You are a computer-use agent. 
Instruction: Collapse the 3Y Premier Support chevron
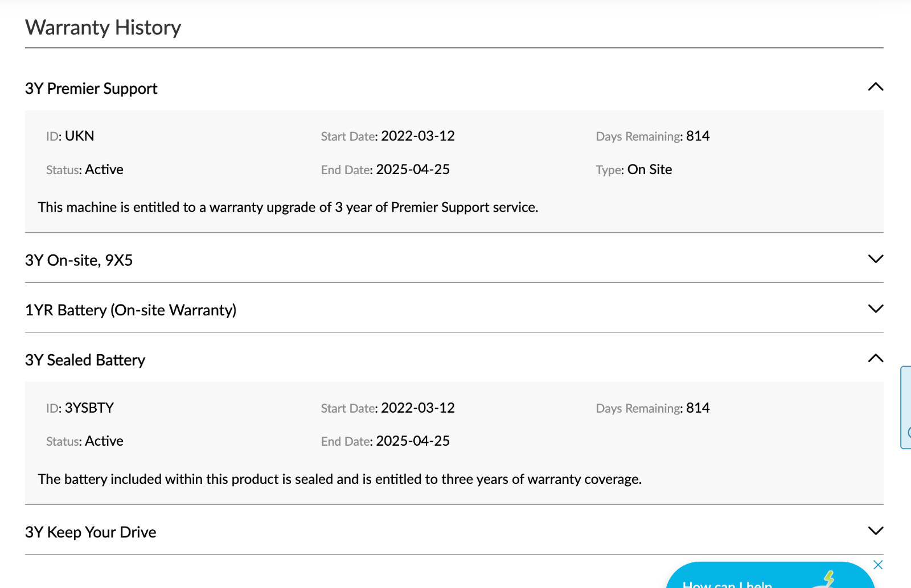875,87
